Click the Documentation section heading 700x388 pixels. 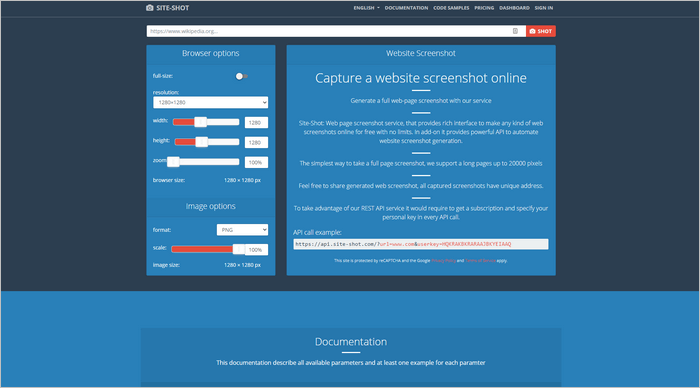(351, 342)
